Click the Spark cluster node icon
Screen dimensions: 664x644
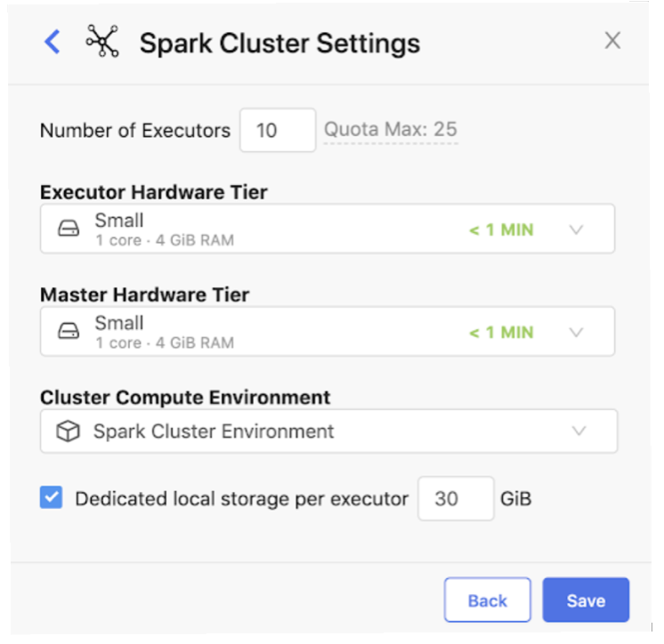101,41
